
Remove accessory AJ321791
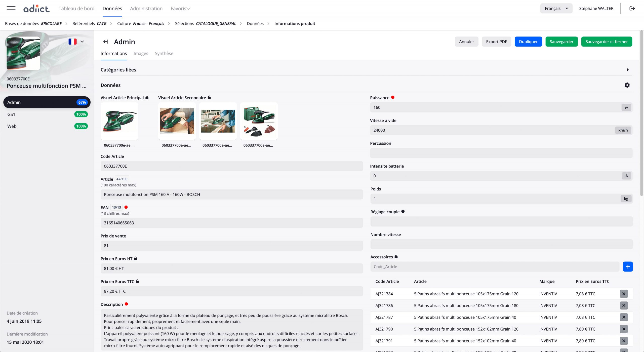tap(624, 341)
